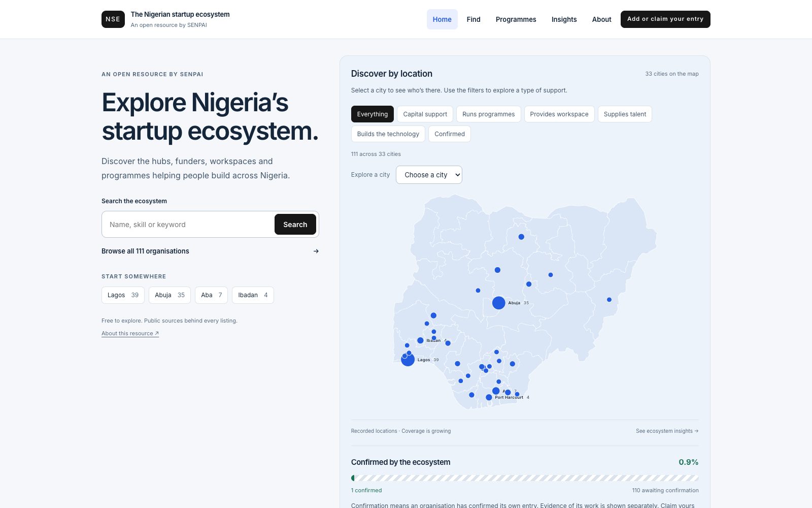Screen dimensions: 812x508
Task: Open See ecosystem insights link
Action: click(x=667, y=431)
